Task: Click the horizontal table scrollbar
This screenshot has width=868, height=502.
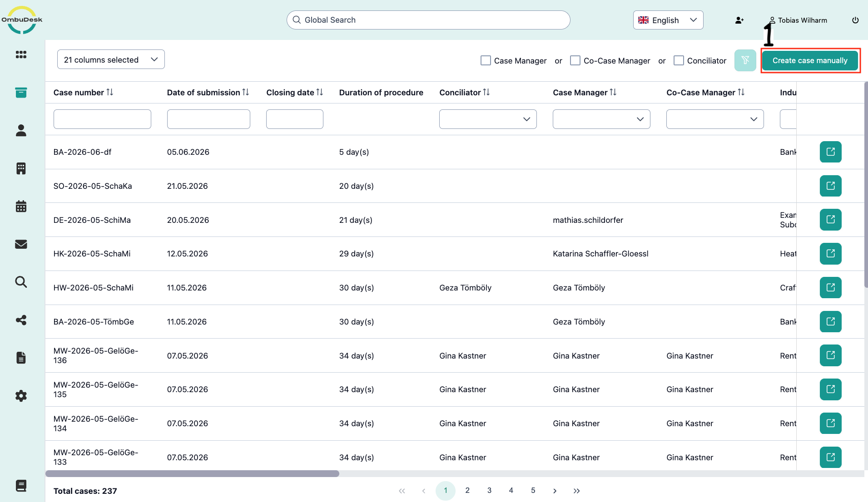Action: coord(192,473)
